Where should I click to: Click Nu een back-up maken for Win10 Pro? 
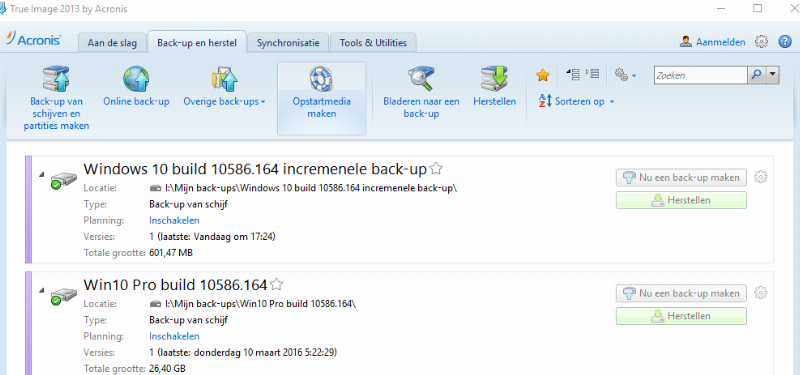(x=681, y=293)
